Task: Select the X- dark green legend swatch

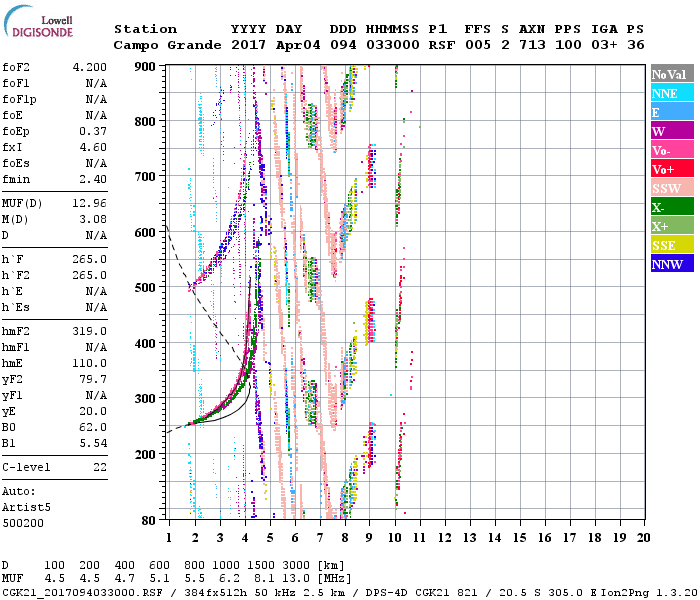Action: (x=672, y=207)
